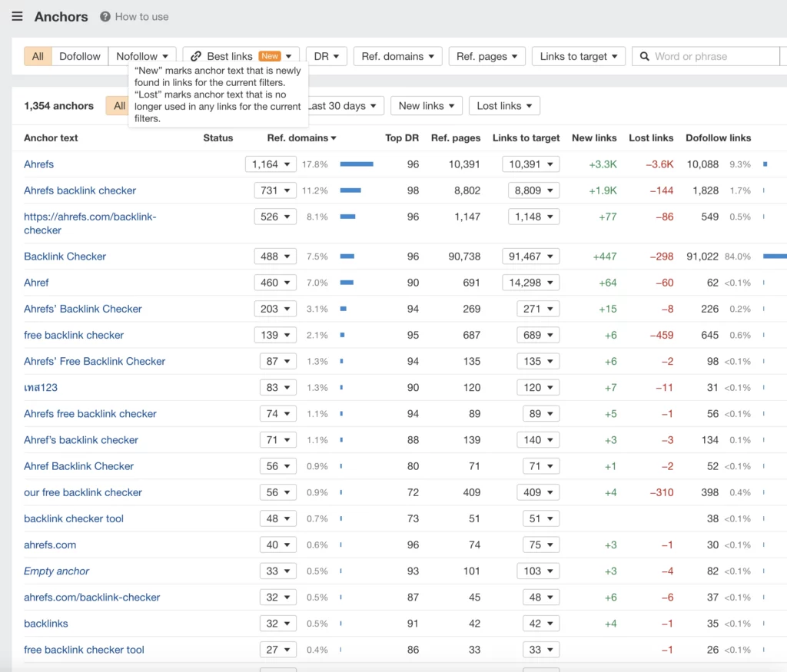This screenshot has width=787, height=672.
Task: Open the https://ahrefs.com/backlink-checker anchor link
Action: pyautogui.click(x=90, y=223)
